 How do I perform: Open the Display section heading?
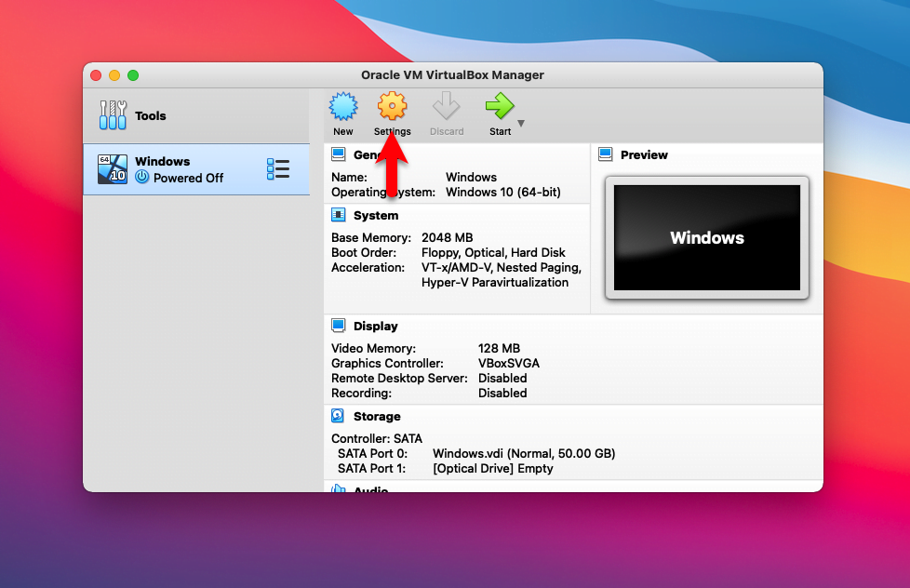pyautogui.click(x=376, y=327)
